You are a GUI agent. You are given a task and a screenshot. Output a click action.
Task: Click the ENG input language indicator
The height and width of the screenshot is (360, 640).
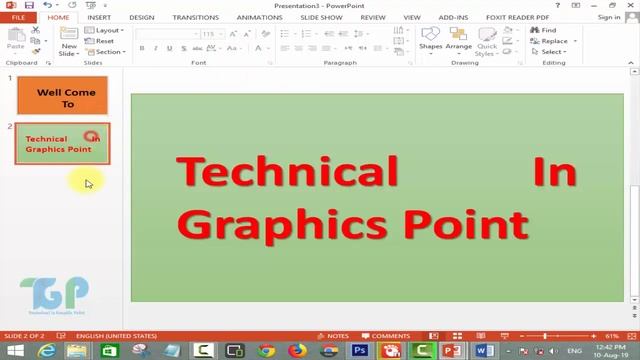[574, 351]
